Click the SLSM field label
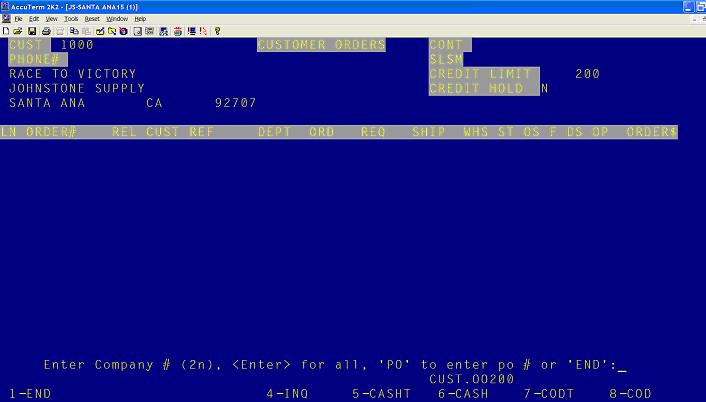The height and width of the screenshot is (402, 706). (x=446, y=59)
